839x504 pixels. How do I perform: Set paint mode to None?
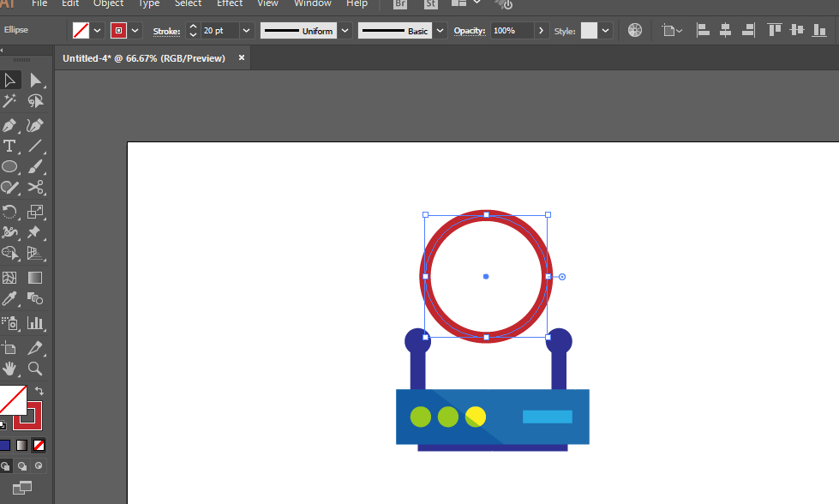tap(39, 446)
